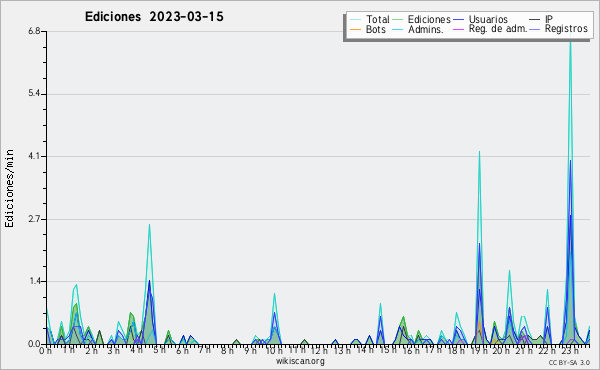Click the '23 h' x-axis label

tap(569, 350)
